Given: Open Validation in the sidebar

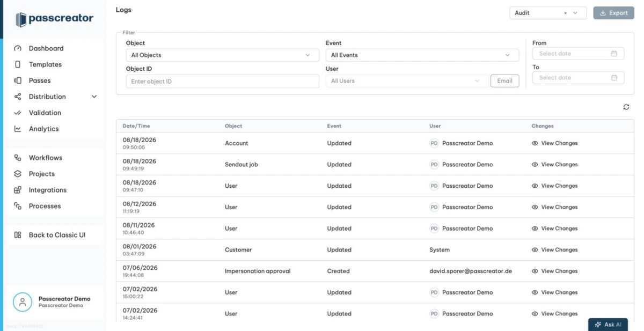Looking at the screenshot, I should 45,113.
